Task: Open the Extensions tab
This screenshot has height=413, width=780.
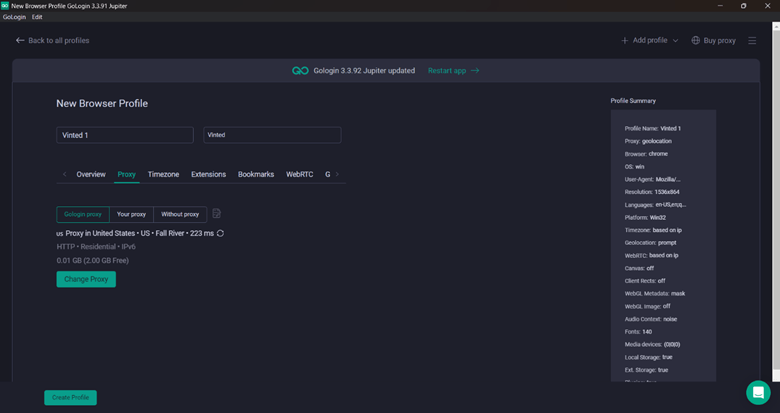Action: (208, 174)
